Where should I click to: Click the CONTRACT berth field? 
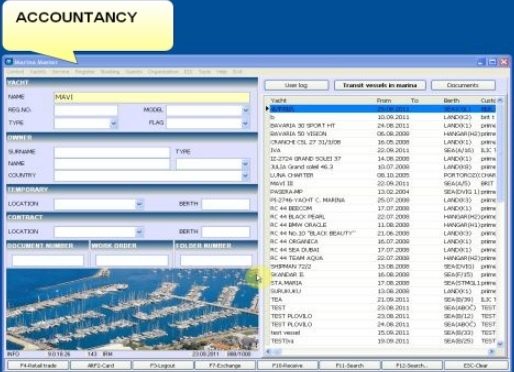tap(226, 232)
